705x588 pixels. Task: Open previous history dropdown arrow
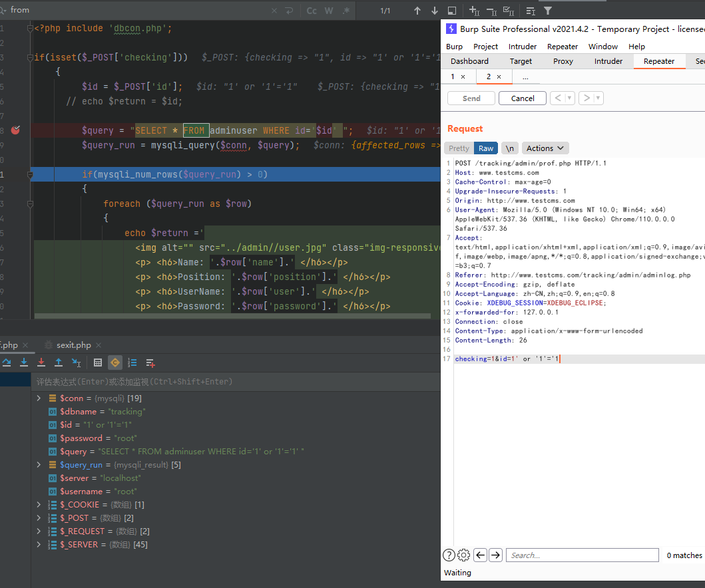[x=570, y=98]
